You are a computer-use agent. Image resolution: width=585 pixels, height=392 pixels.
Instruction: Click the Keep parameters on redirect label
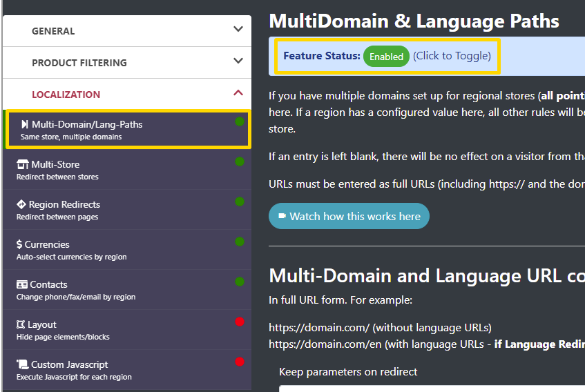pyautogui.click(x=348, y=371)
